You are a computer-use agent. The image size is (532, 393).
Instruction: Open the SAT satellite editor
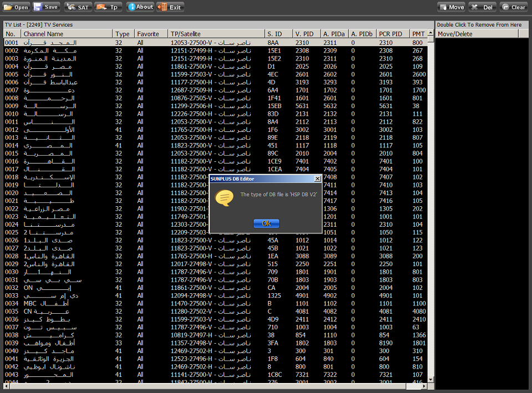[x=78, y=7]
